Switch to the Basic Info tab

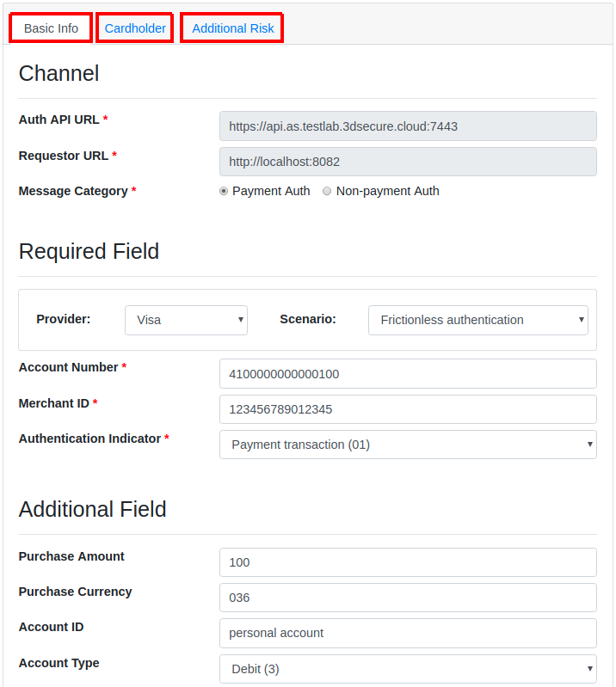tap(51, 28)
